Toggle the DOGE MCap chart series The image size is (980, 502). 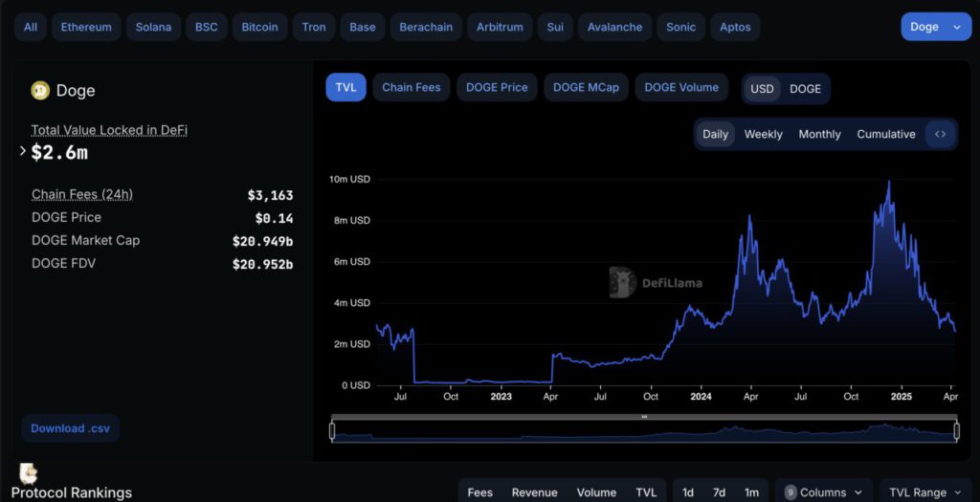click(586, 87)
